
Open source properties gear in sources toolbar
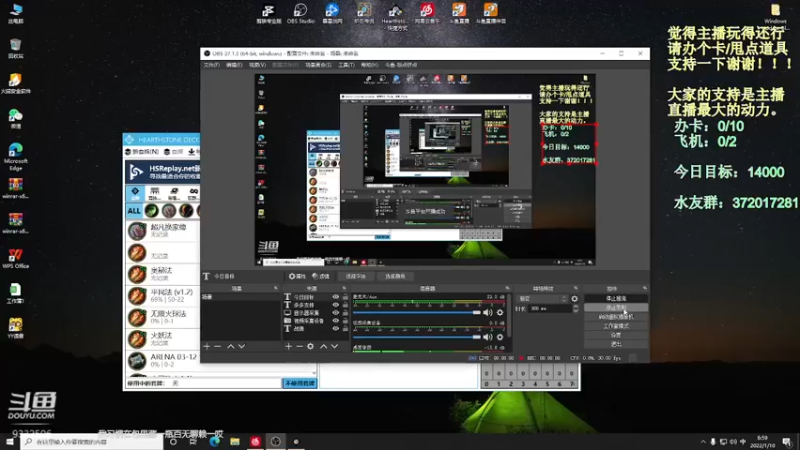coord(311,346)
